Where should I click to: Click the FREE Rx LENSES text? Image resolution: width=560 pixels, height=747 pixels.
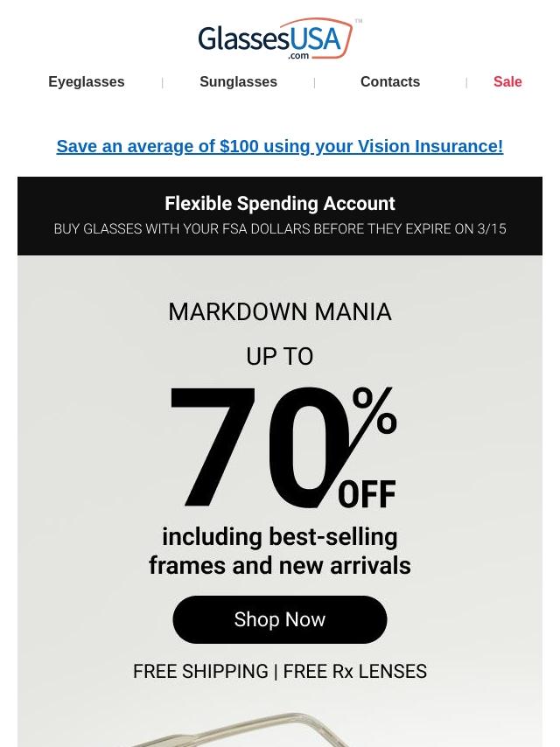tap(355, 671)
